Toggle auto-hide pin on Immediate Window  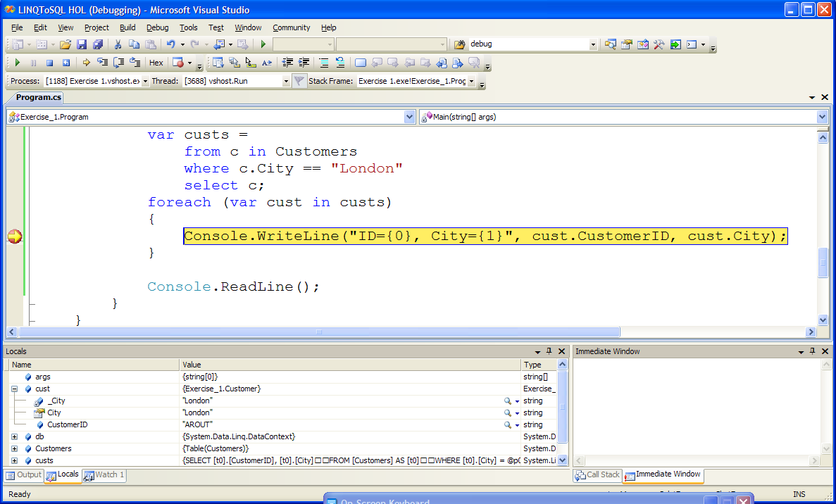[x=813, y=351]
